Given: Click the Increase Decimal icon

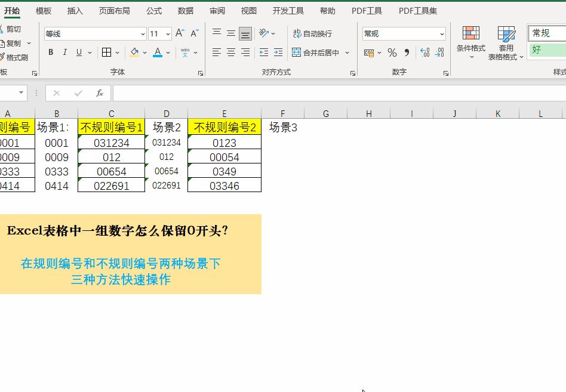Looking at the screenshot, I should pyautogui.click(x=425, y=53).
